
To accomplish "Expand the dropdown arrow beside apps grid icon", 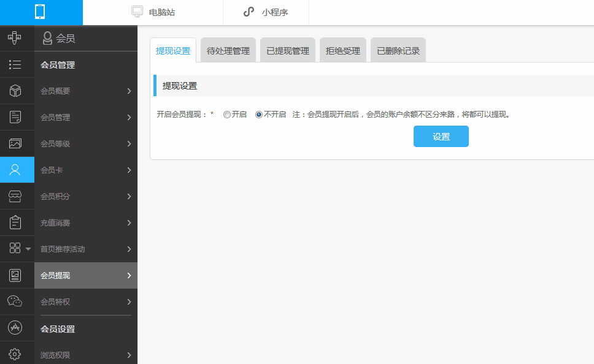I will (28, 249).
